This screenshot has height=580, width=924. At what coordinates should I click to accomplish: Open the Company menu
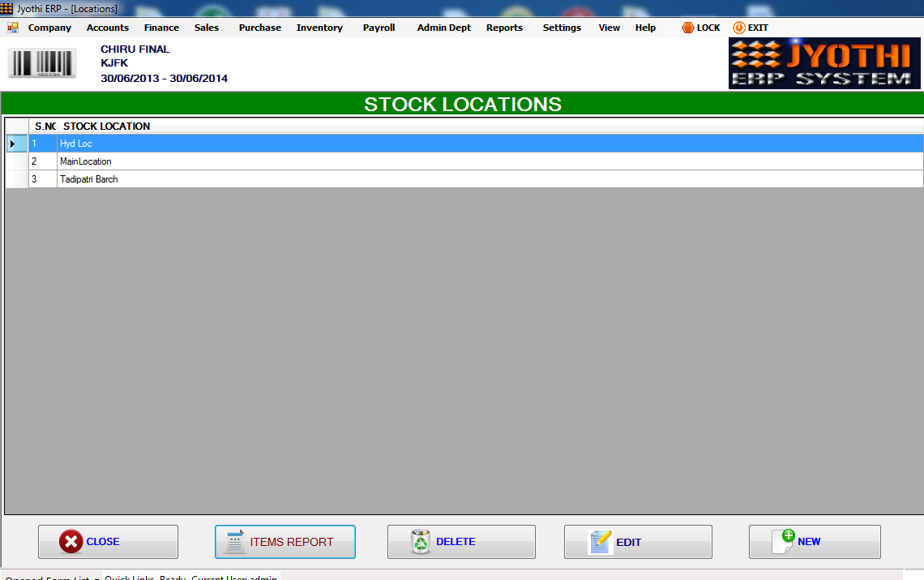coord(49,27)
